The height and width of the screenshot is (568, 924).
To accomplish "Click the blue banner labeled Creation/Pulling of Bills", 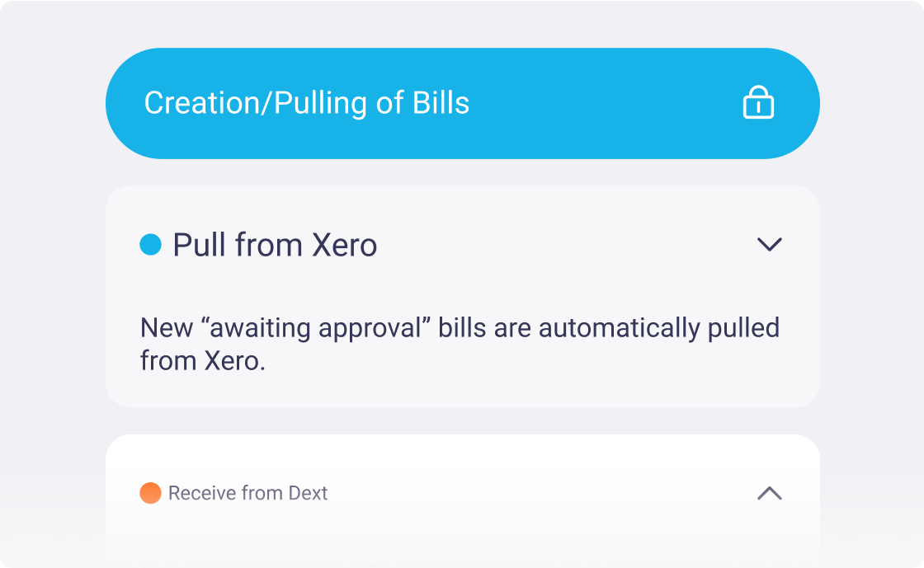I will point(462,102).
